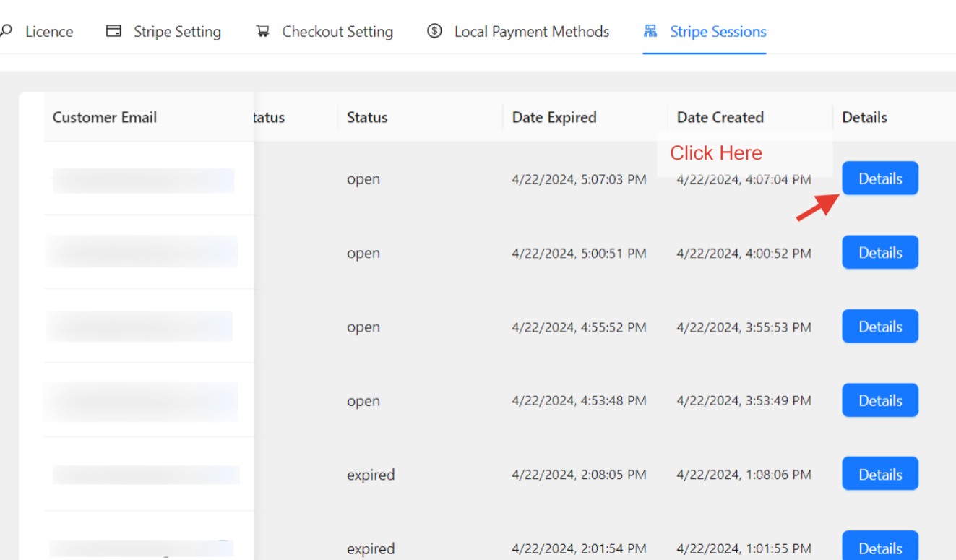Go to the Checkout Setting tab
The image size is (956, 560).
(337, 32)
